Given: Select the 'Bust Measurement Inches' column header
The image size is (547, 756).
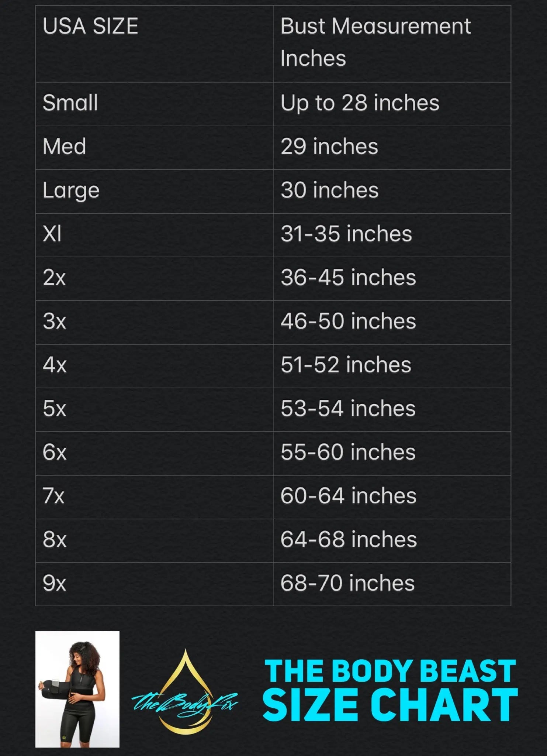Looking at the screenshot, I should 375,42.
